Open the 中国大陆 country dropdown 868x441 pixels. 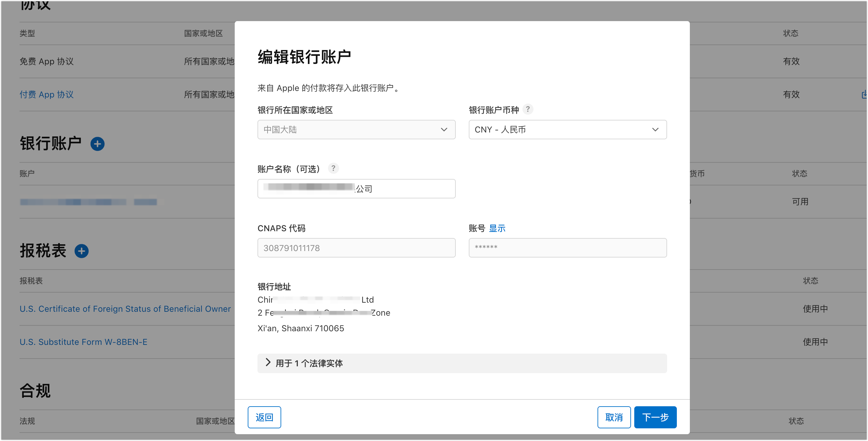point(356,130)
